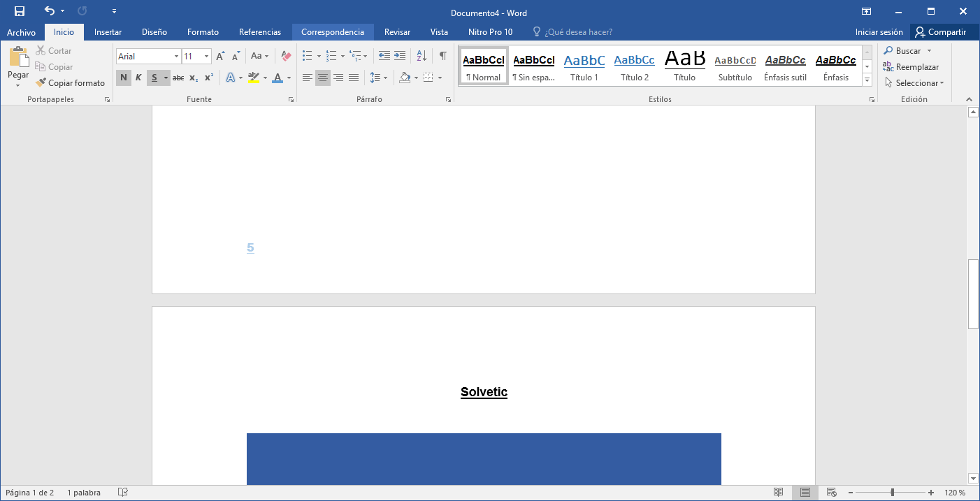Open the Nitro Pro 10 tab

[x=490, y=32]
